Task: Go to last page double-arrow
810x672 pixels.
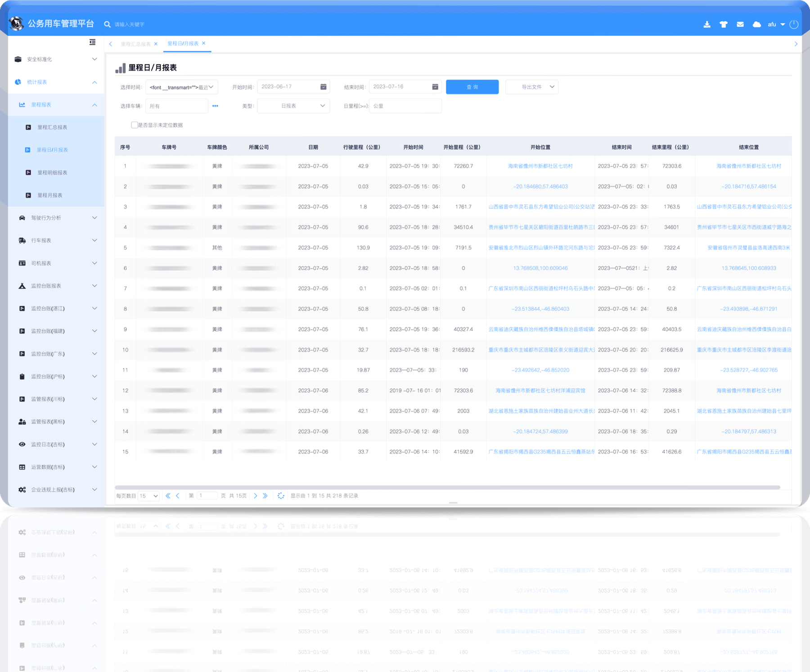Action: [265, 496]
